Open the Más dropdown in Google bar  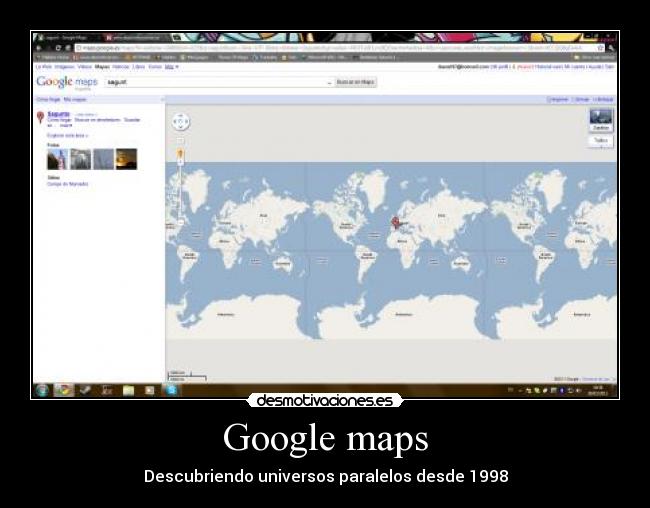171,67
